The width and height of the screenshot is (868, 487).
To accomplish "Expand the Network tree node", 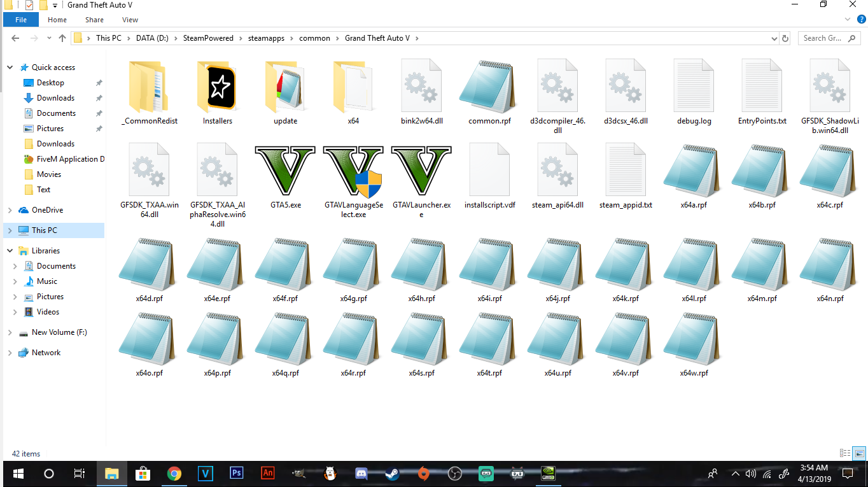I will pyautogui.click(x=10, y=353).
